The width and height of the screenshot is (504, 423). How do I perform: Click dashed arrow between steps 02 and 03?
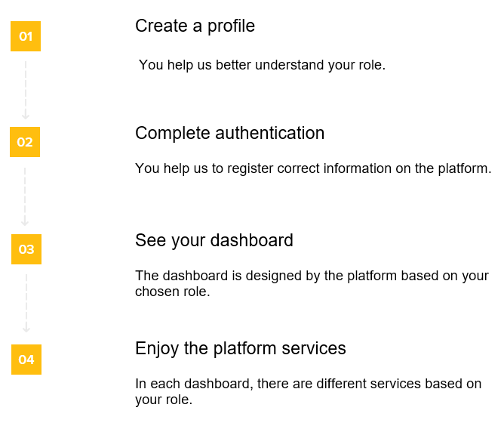[x=25, y=196]
